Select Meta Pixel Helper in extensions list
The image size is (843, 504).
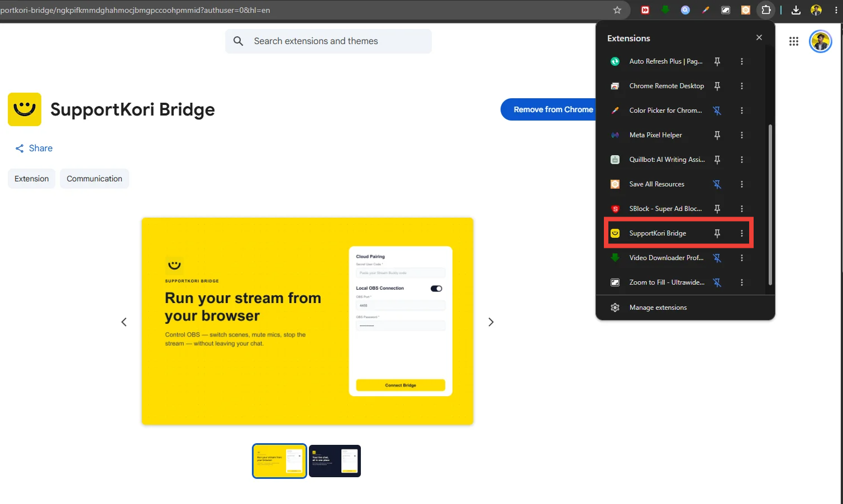pos(655,135)
